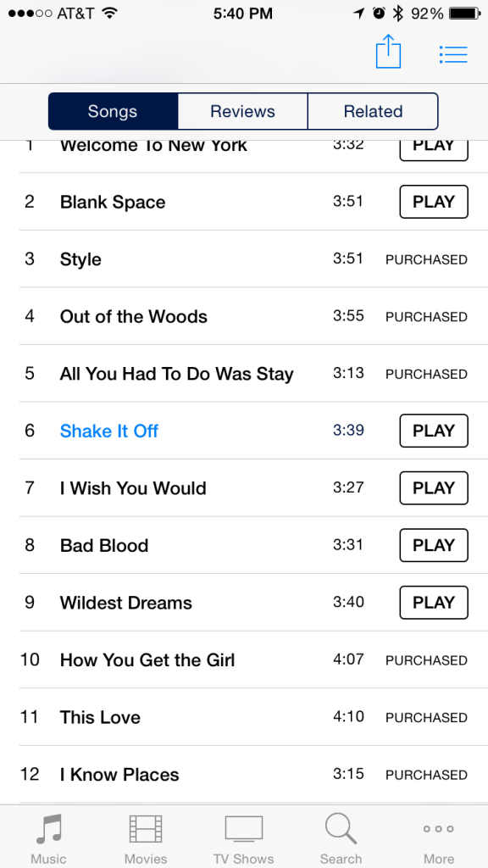
Task: Open the list menu icon at top right
Action: pos(453,54)
